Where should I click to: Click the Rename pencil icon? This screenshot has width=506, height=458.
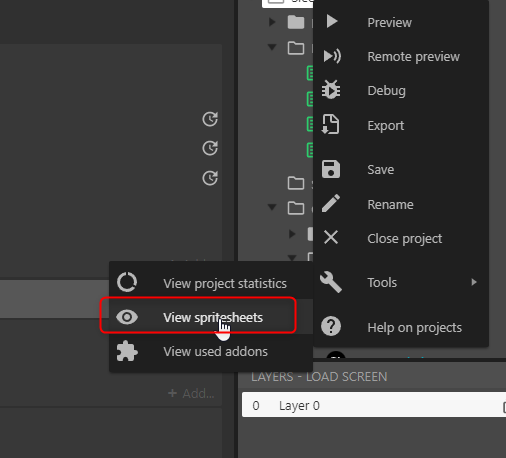[331, 203]
